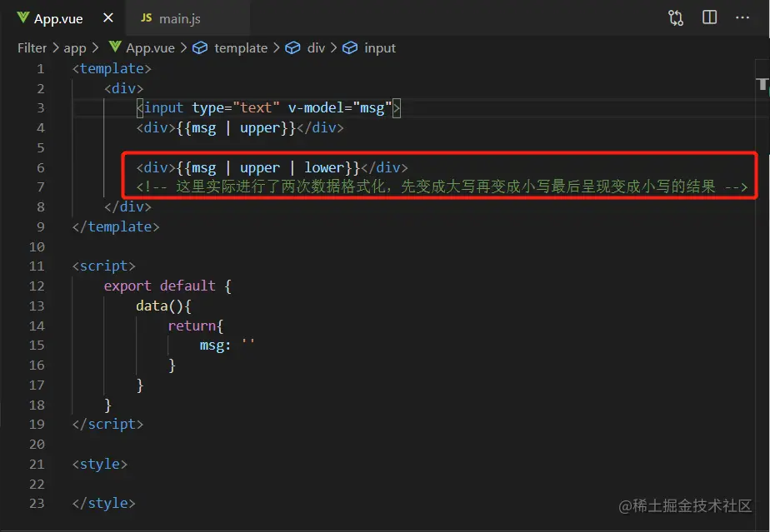Viewport: 770px width, 532px height.
Task: Click the msg: '' property on line 15
Action: (x=227, y=346)
